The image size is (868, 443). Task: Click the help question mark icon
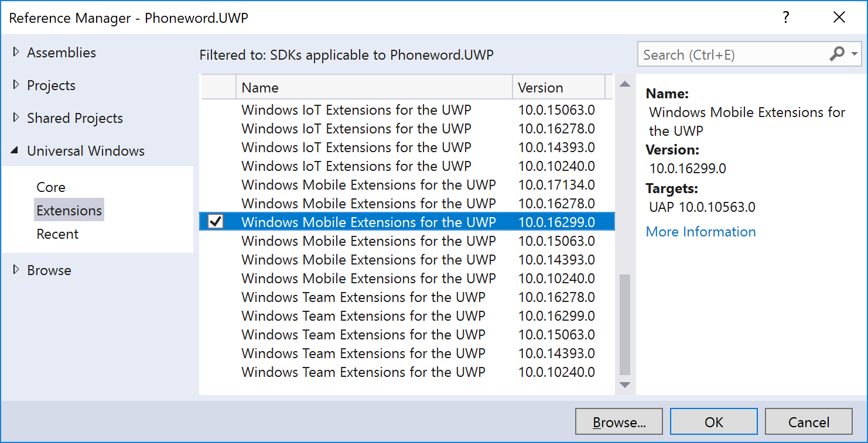click(x=786, y=18)
